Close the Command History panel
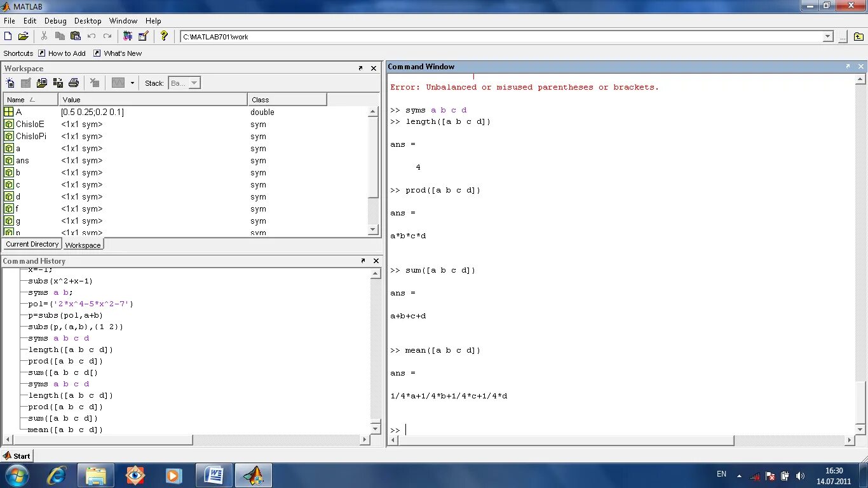Image resolution: width=868 pixels, height=488 pixels. [x=376, y=261]
